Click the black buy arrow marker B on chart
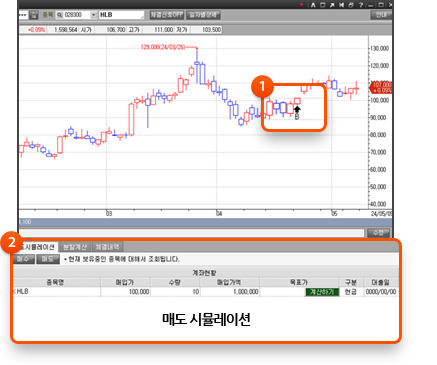This screenshot has height=365, width=437. 297,113
